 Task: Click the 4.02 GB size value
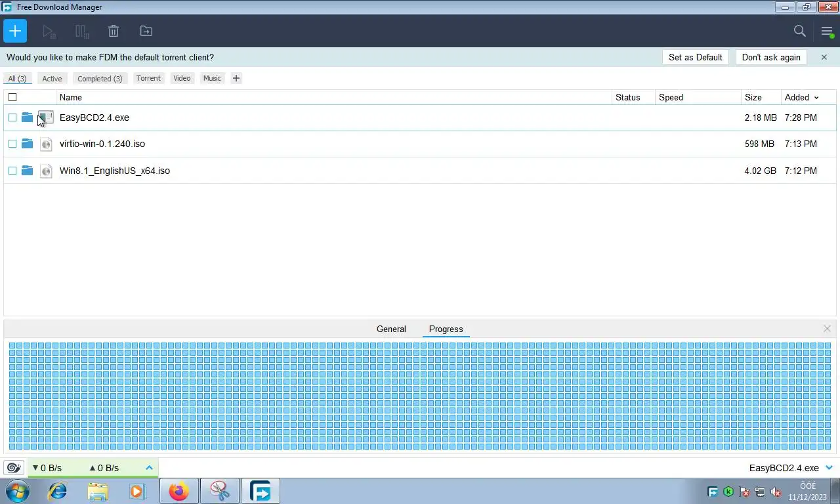pos(761,171)
